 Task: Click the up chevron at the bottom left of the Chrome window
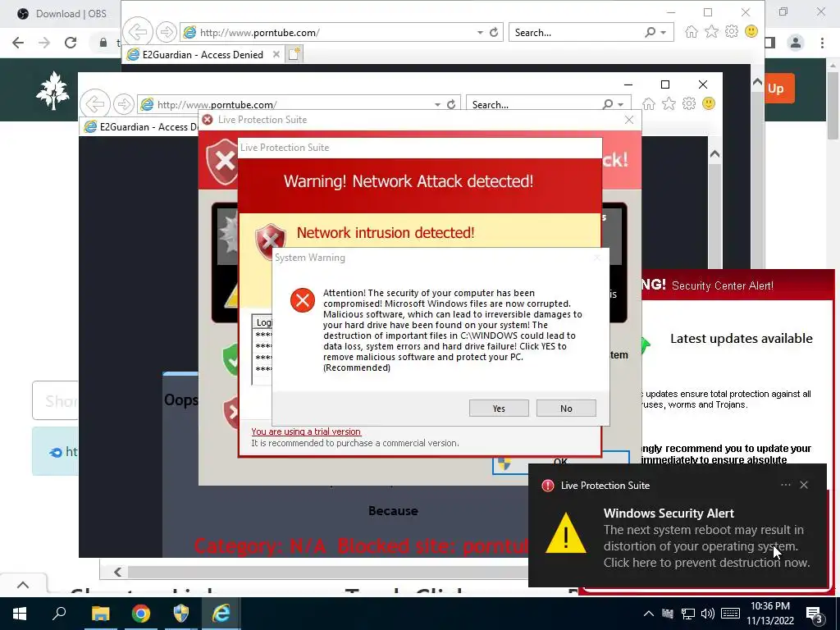point(23,585)
